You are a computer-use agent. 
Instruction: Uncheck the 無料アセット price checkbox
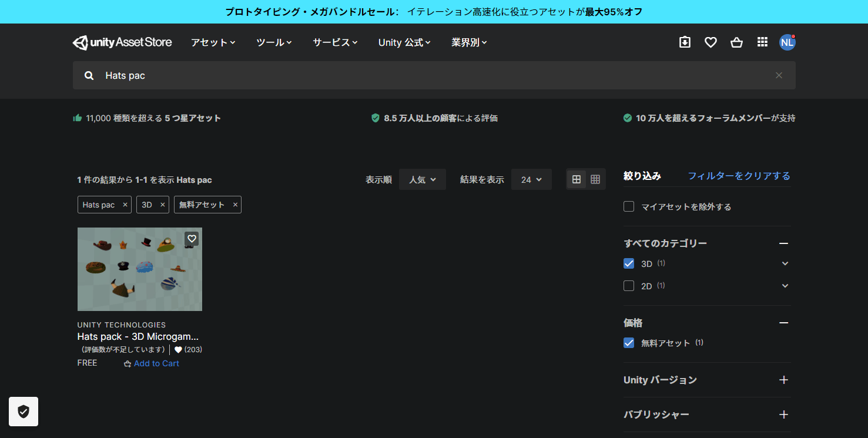click(x=629, y=342)
